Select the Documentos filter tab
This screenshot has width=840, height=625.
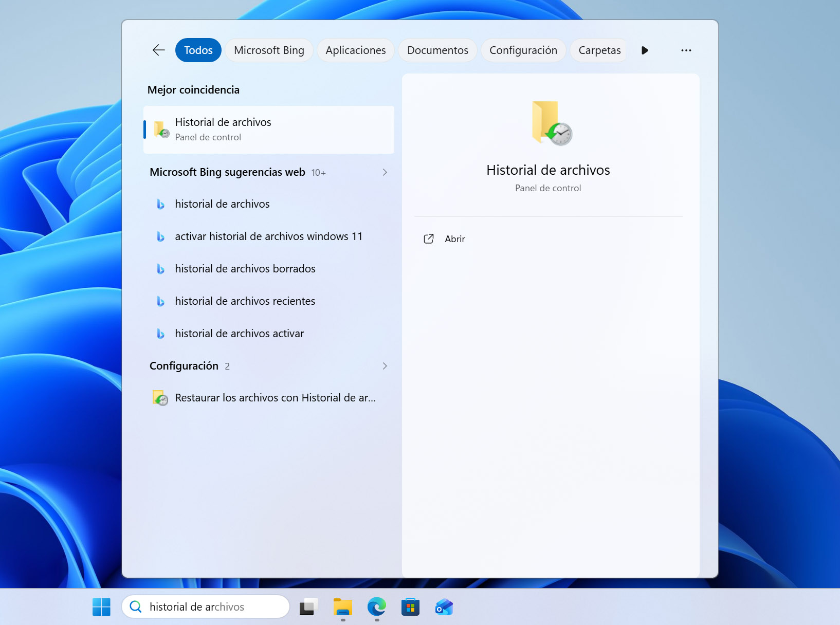[437, 50]
